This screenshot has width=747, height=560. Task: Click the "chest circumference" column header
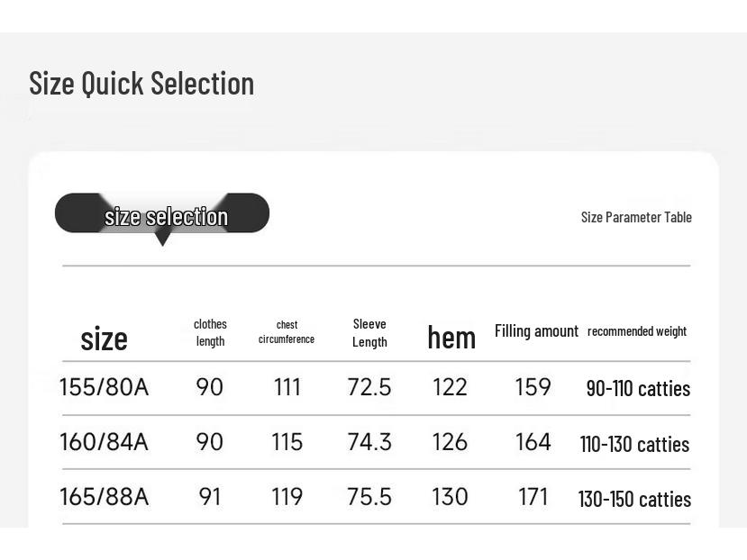287,332
